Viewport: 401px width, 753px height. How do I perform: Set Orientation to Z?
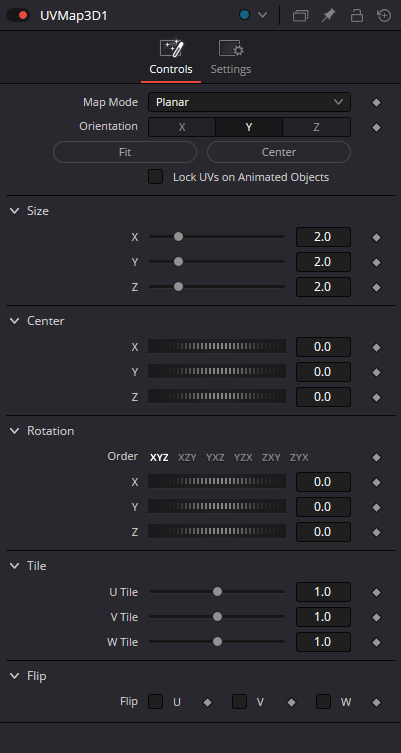(316, 127)
